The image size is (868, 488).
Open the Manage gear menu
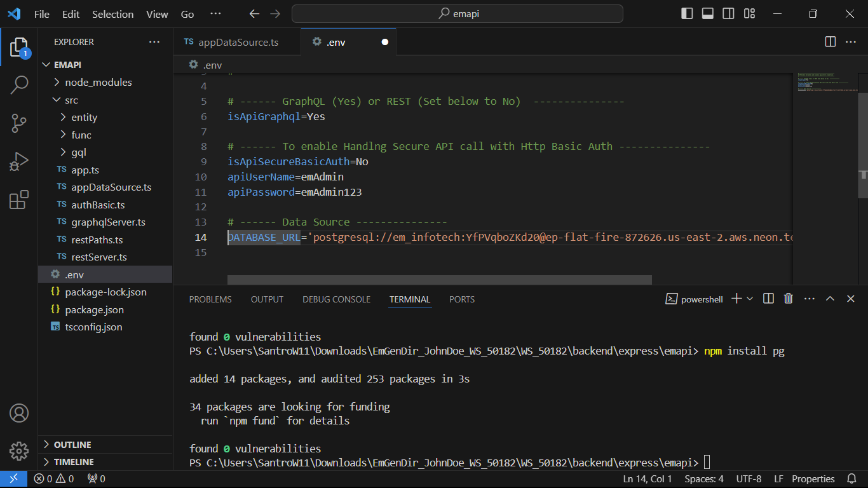[19, 451]
